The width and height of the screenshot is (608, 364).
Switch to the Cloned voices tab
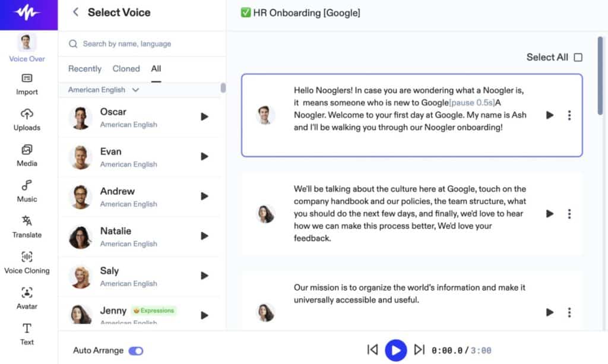(126, 69)
